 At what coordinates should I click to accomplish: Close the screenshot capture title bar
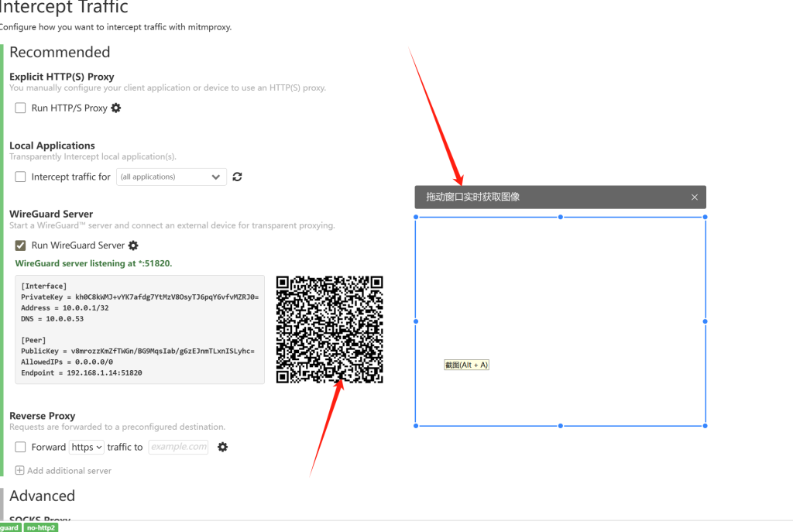[695, 197]
